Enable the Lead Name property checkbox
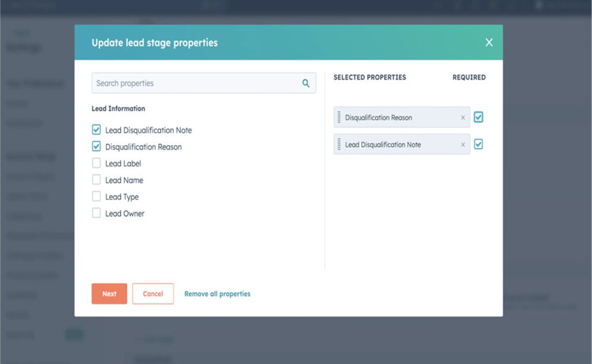Image resolution: width=592 pixels, height=364 pixels. [97, 180]
